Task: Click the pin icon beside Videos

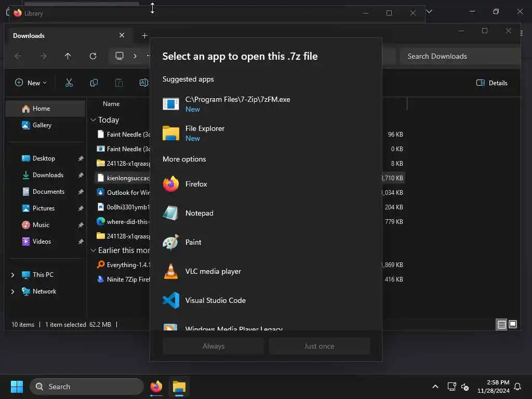Action: [81, 242]
